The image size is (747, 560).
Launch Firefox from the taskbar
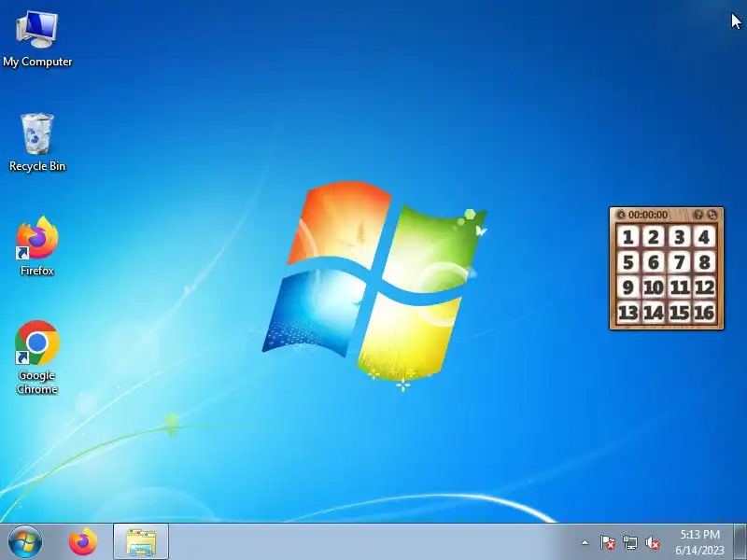click(83, 542)
